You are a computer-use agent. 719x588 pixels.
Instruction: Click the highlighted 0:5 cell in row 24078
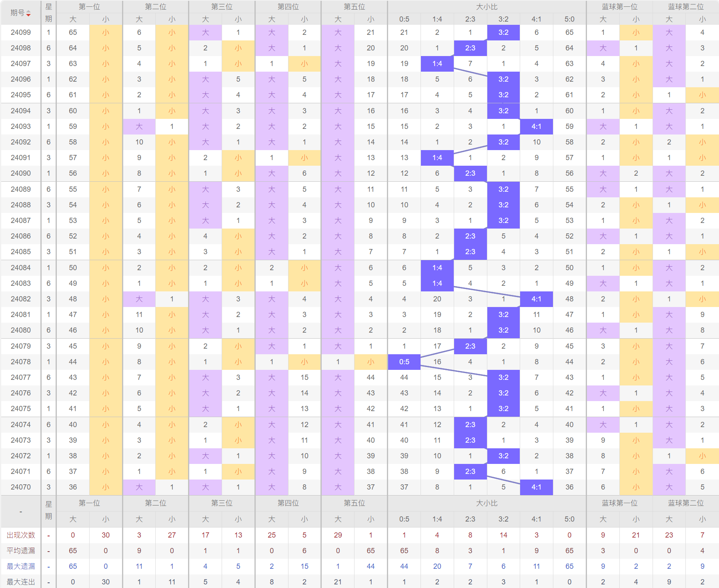click(404, 362)
